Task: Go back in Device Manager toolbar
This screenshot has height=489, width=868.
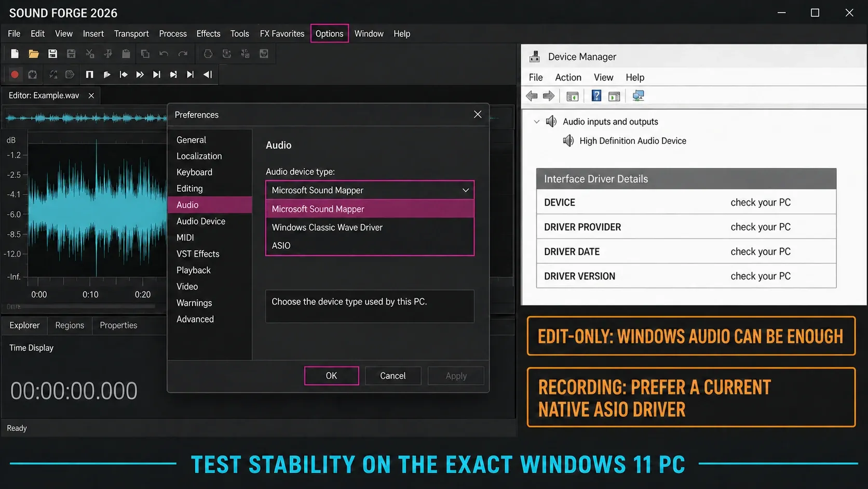Action: click(x=532, y=96)
